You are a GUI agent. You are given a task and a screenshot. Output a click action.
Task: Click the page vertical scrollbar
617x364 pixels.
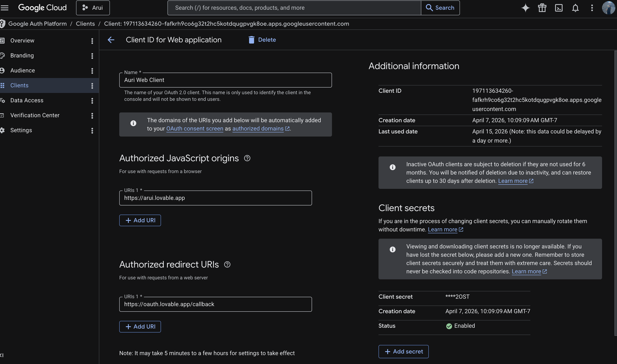click(x=616, y=193)
